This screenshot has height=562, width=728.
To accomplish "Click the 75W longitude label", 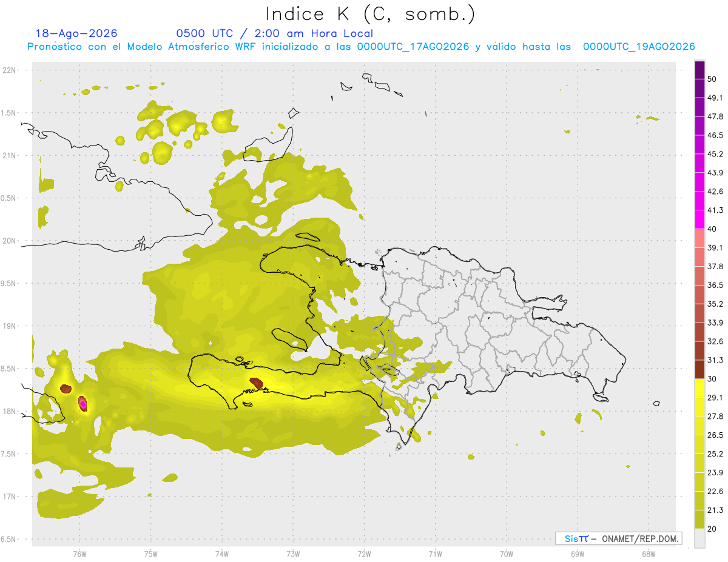I will [151, 555].
